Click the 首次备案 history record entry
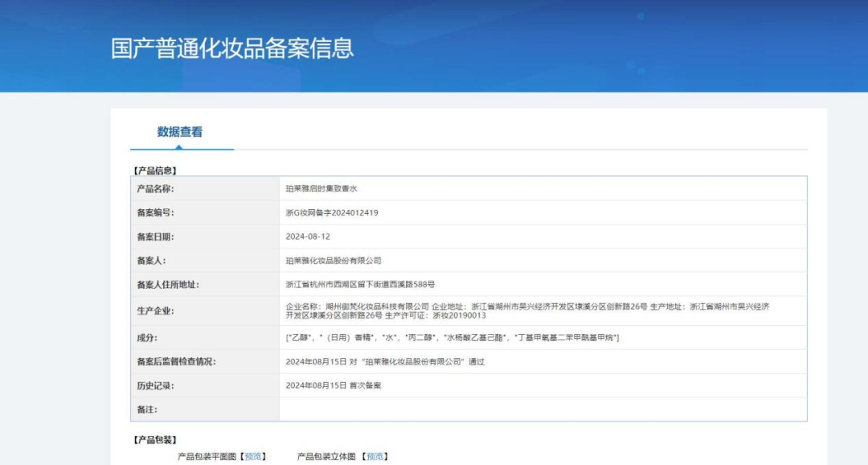Screen dimensions: 868x465 (334, 385)
